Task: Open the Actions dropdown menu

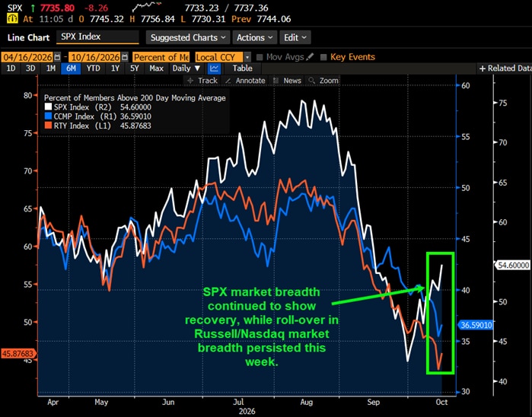Action: (x=255, y=37)
